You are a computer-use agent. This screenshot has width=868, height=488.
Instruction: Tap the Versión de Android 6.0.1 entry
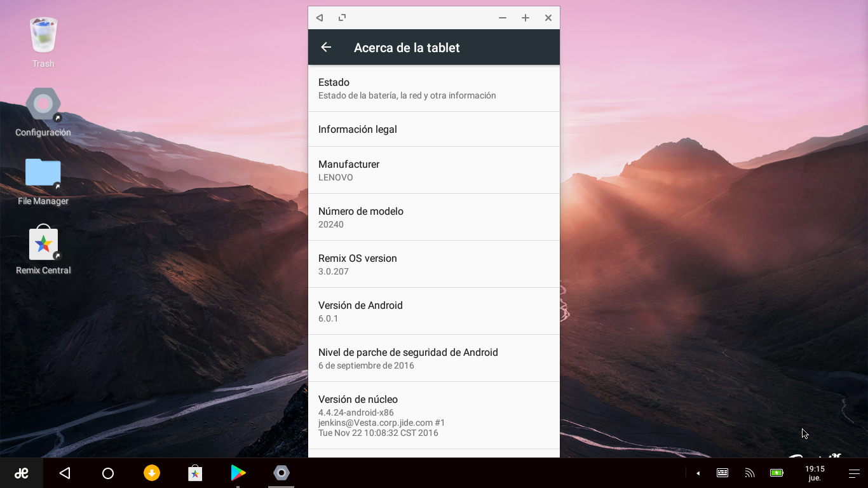pyautogui.click(x=434, y=311)
